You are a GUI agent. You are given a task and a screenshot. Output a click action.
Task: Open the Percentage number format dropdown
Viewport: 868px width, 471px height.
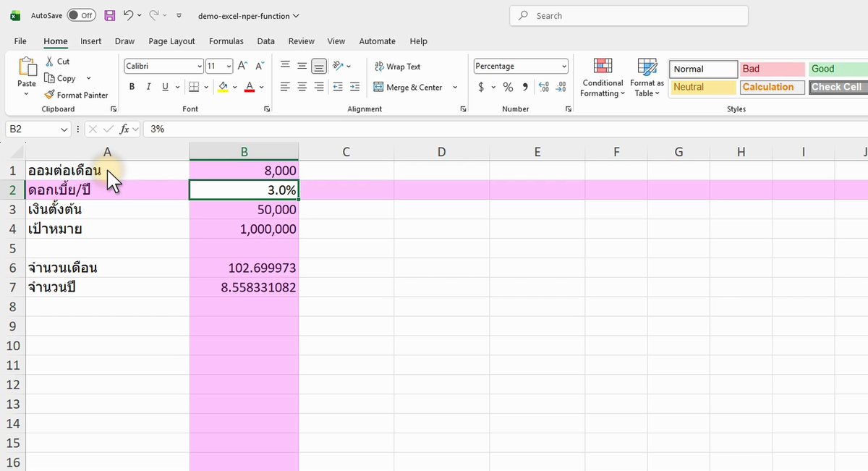point(564,67)
